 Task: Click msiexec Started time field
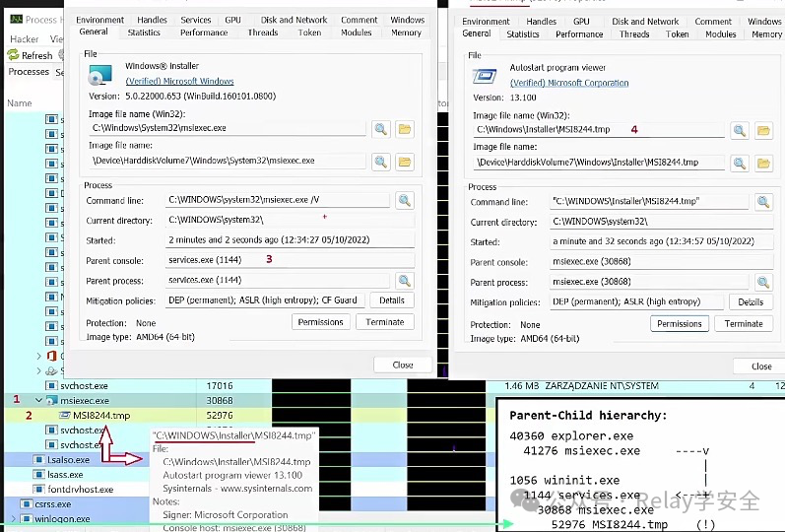[290, 240]
